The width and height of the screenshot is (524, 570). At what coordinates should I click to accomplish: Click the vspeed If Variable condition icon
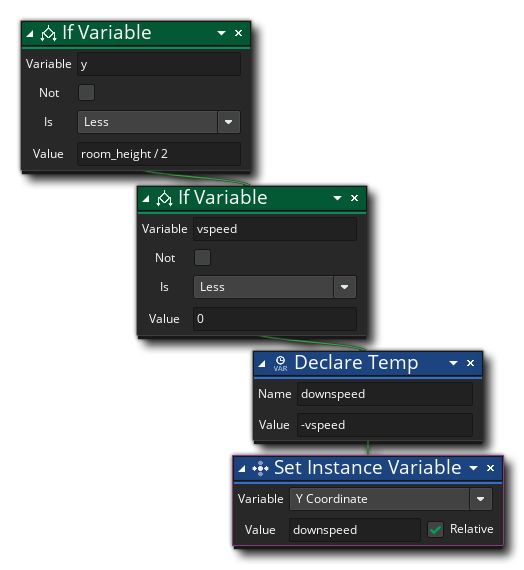point(164,199)
